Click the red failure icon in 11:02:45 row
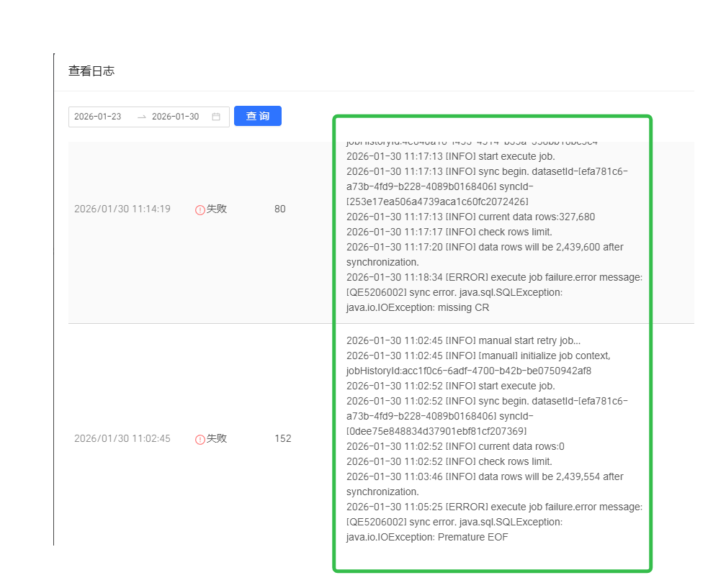Screen dimensions: 726x588 coord(200,439)
